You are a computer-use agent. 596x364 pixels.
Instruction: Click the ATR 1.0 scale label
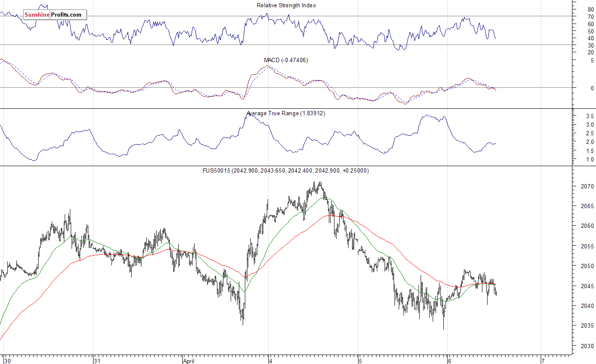590,160
